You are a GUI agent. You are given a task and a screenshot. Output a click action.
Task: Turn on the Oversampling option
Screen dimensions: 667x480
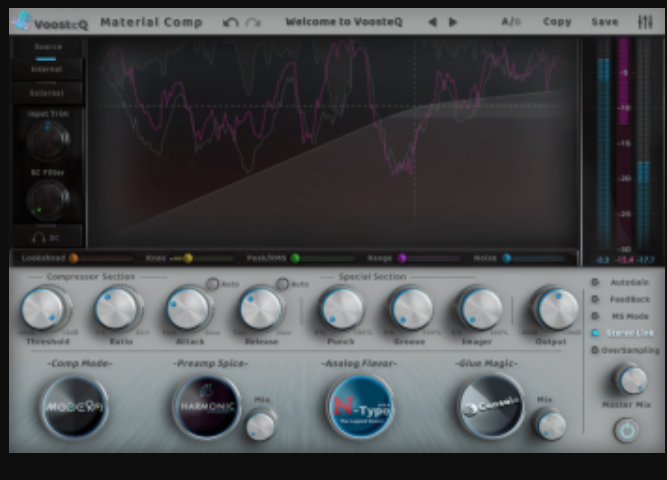[596, 350]
